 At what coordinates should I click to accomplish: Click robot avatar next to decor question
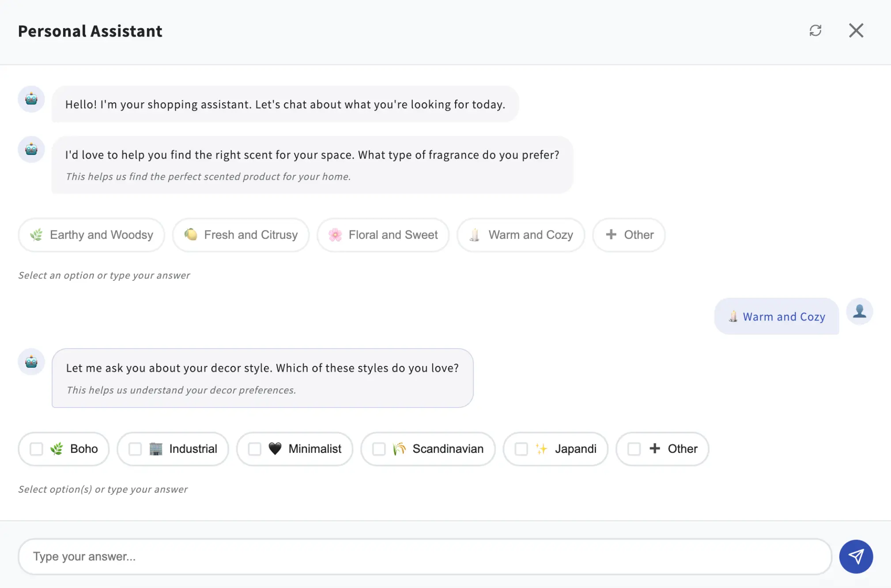[31, 362]
